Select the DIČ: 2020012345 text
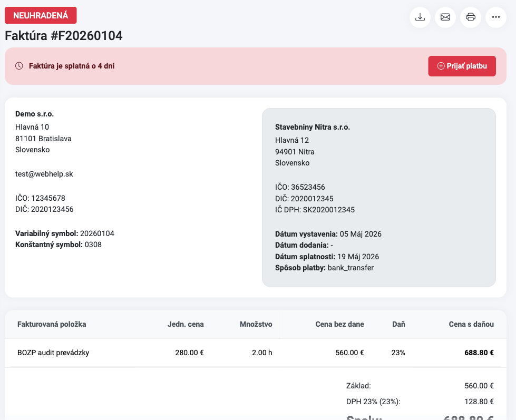Screen dimensions: 516x420 pos(305,198)
